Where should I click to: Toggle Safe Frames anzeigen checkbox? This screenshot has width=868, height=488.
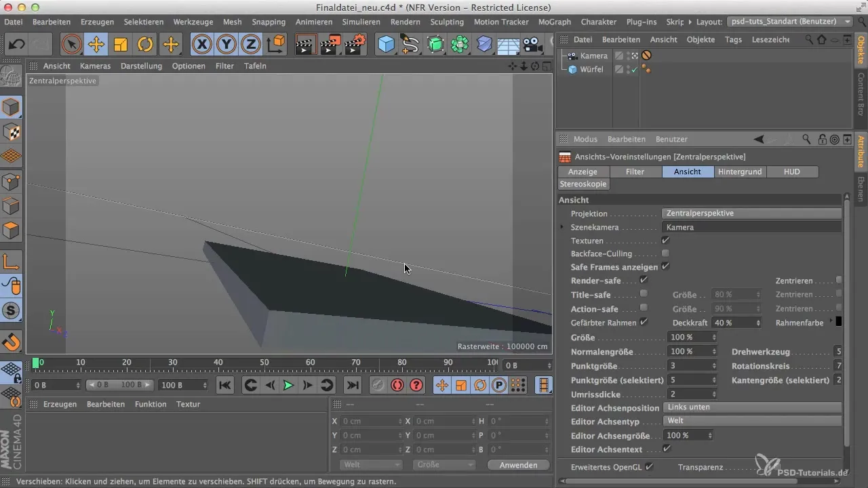pos(665,266)
